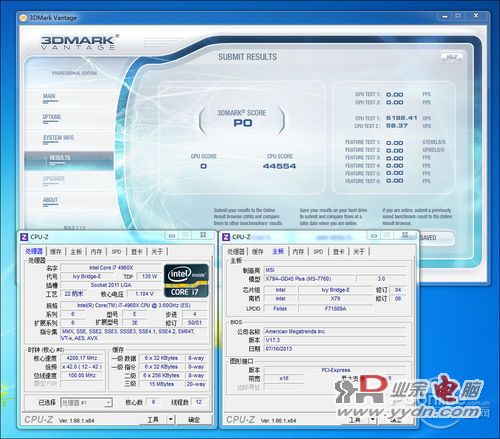Click the 3DMark Vantage title bar icon
500x439 pixels.
tap(23, 18)
